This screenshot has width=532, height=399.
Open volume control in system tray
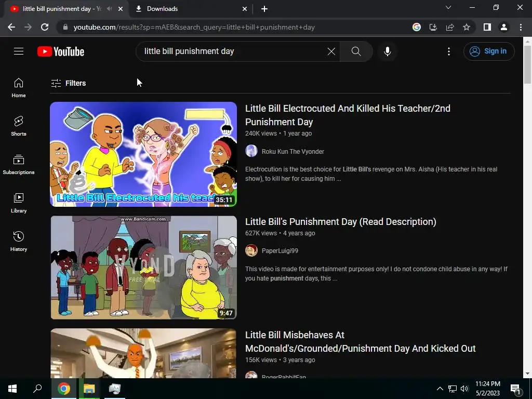[464, 389]
